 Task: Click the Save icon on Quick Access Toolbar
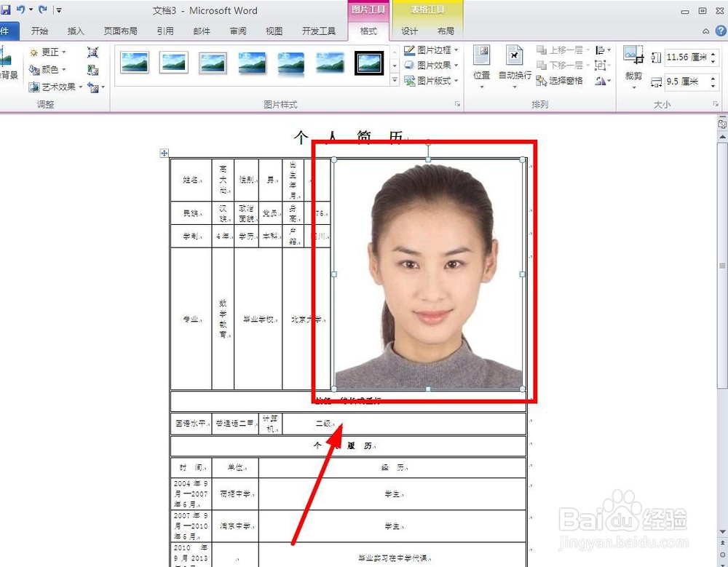click(7, 10)
